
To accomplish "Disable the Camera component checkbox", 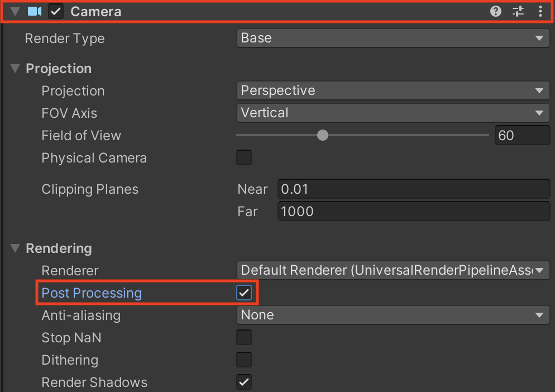I will (x=56, y=11).
